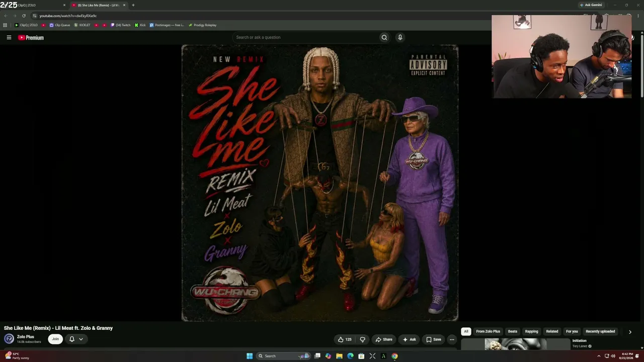The image size is (644, 362).
Task: Select the For you filter chip
Action: point(572,331)
